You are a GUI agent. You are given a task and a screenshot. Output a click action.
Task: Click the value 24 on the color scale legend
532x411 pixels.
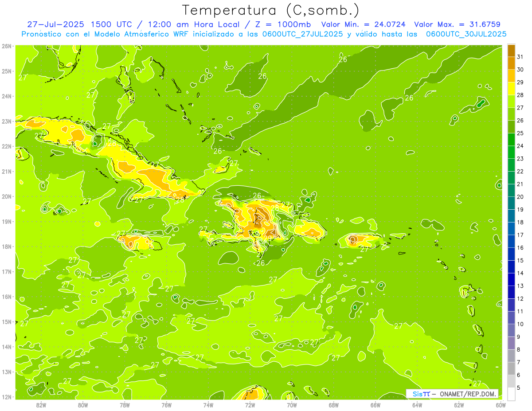520,146
